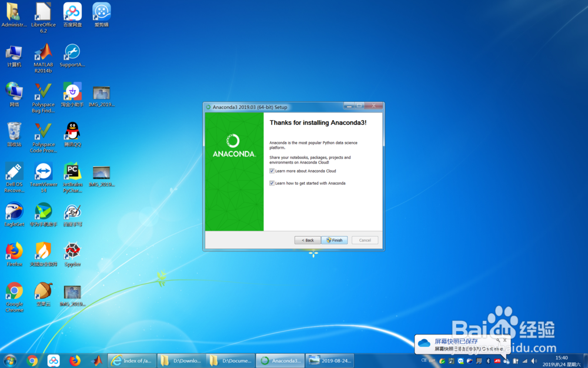Uncheck Learn more about Anaconda Cloud
The height and width of the screenshot is (368, 588).
pyautogui.click(x=272, y=171)
